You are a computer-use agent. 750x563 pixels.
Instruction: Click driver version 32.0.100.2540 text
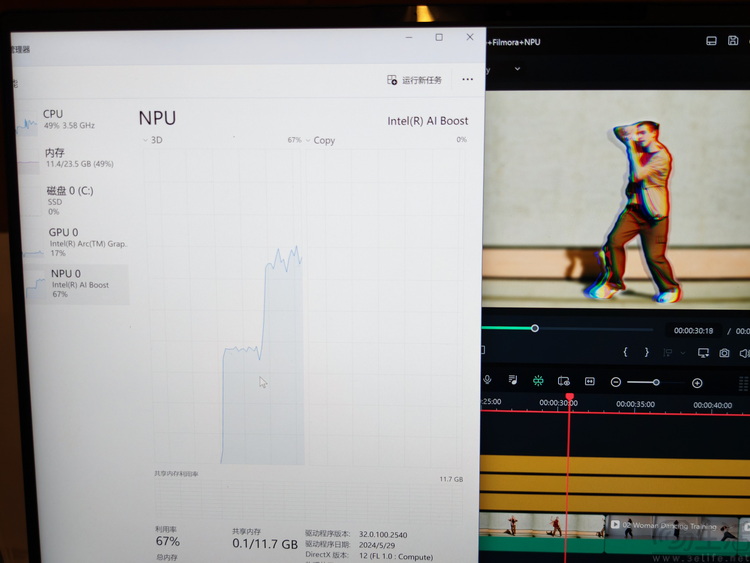(x=383, y=535)
